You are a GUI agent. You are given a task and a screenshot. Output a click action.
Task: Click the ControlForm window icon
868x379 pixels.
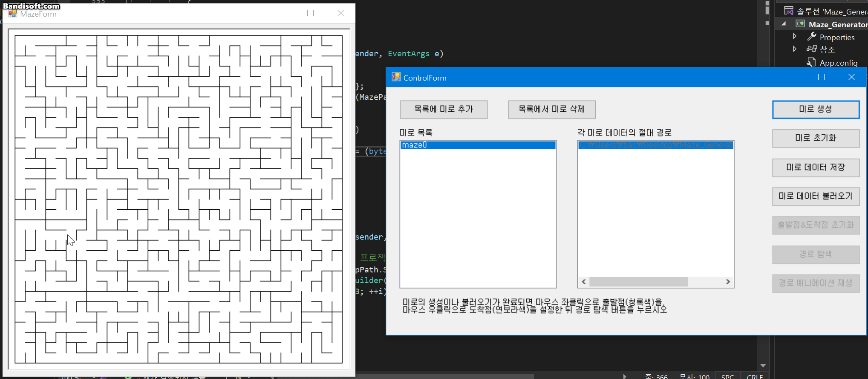pos(396,77)
